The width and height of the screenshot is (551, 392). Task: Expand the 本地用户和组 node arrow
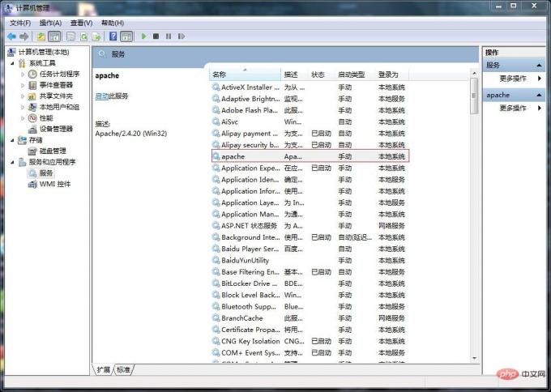[x=23, y=107]
